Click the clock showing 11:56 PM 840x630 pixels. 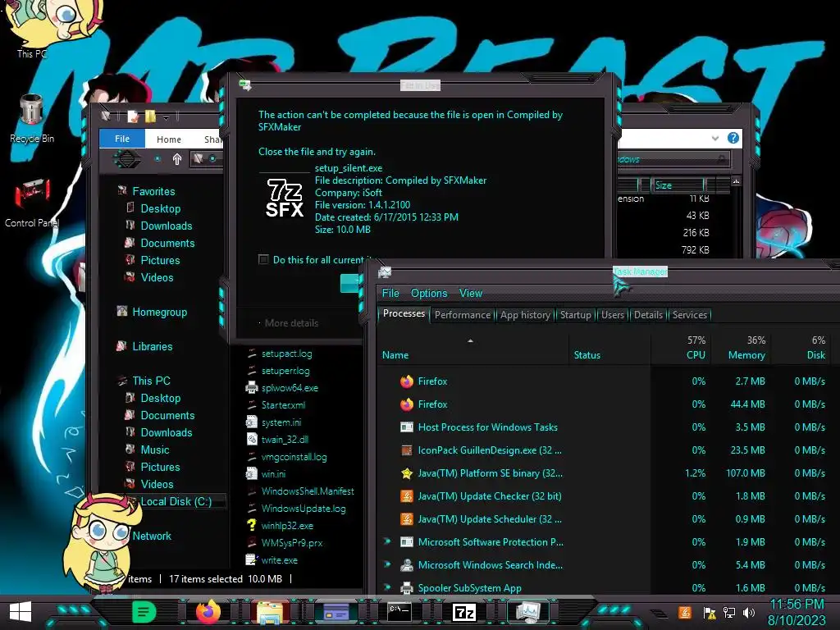click(x=797, y=605)
